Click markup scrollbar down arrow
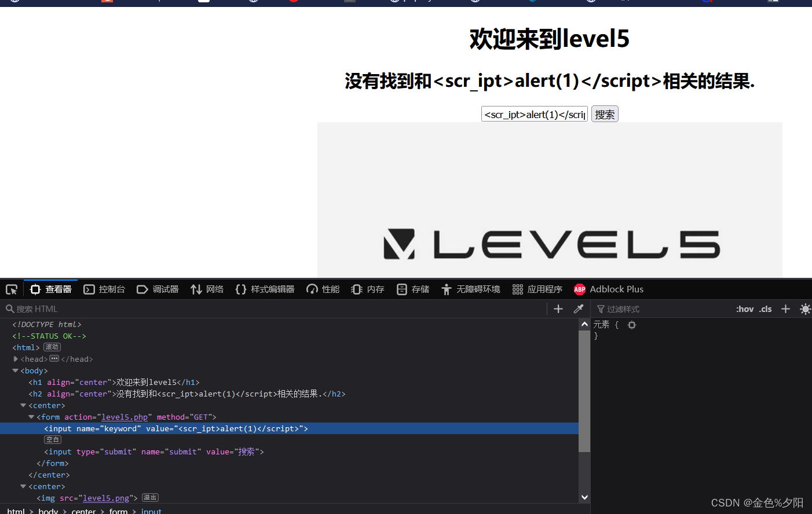Screen dimensions: 812x514 [x=584, y=497]
